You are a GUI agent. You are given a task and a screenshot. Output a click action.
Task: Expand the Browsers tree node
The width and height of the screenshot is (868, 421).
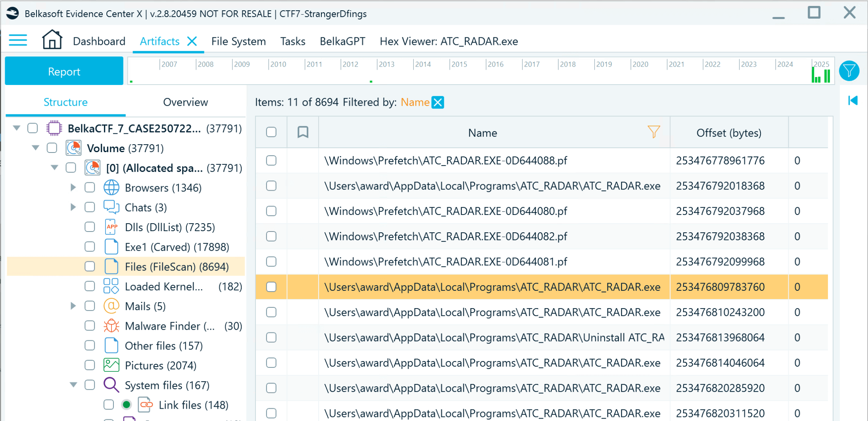(73, 187)
